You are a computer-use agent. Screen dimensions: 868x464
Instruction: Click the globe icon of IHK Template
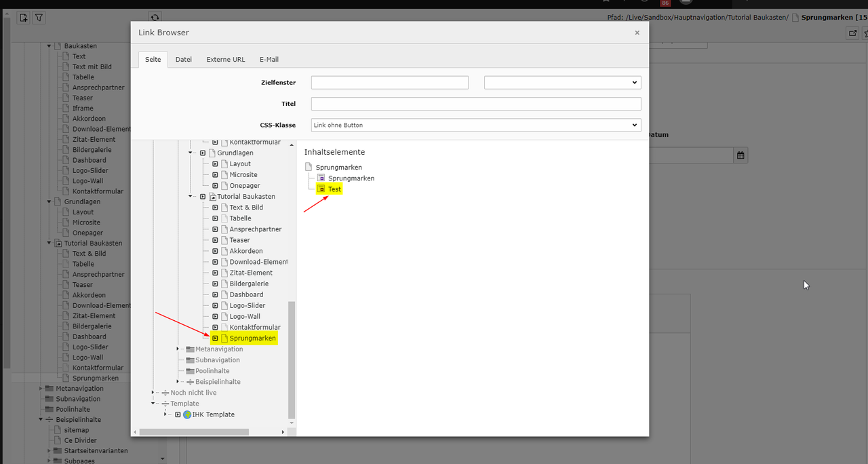click(187, 414)
